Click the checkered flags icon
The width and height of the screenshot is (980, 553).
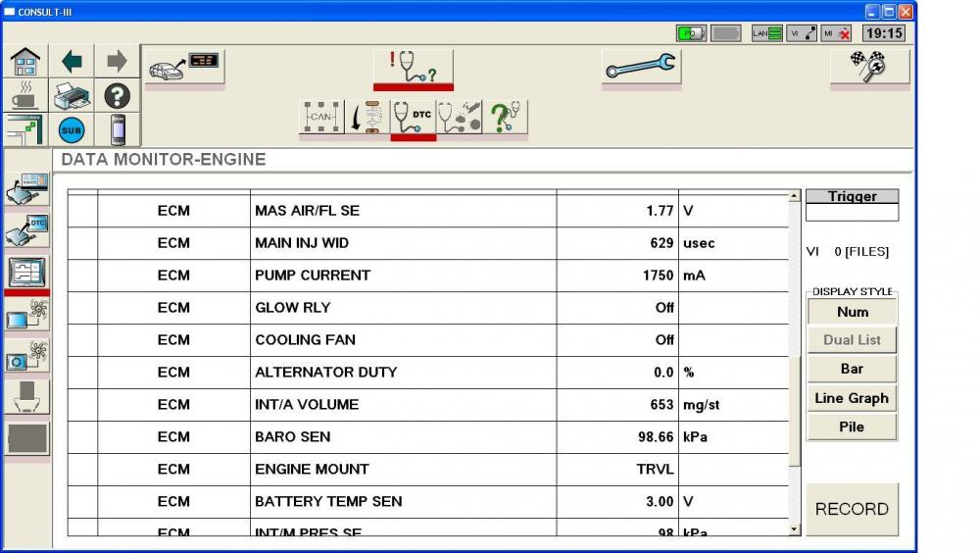pos(869,67)
